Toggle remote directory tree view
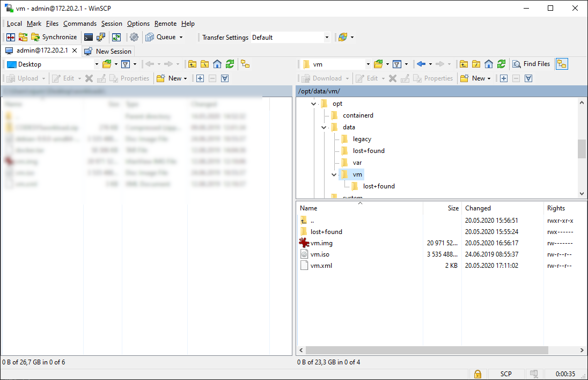This screenshot has width=588, height=380. click(562, 64)
